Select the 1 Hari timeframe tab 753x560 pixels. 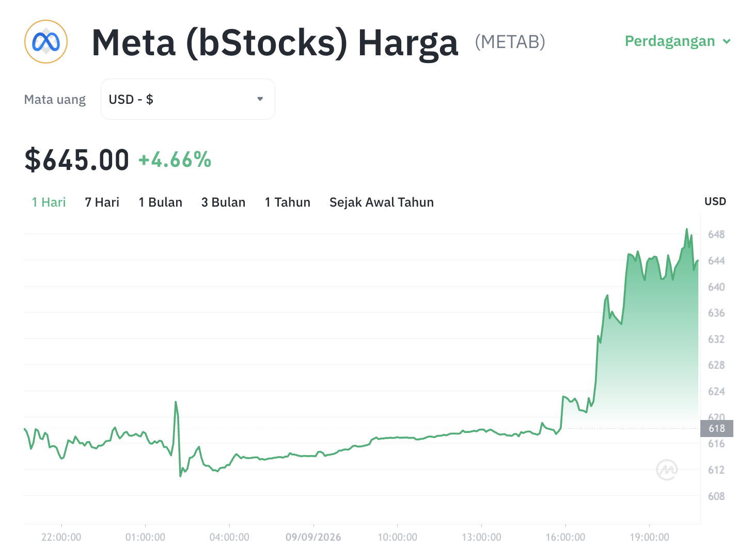(x=49, y=202)
